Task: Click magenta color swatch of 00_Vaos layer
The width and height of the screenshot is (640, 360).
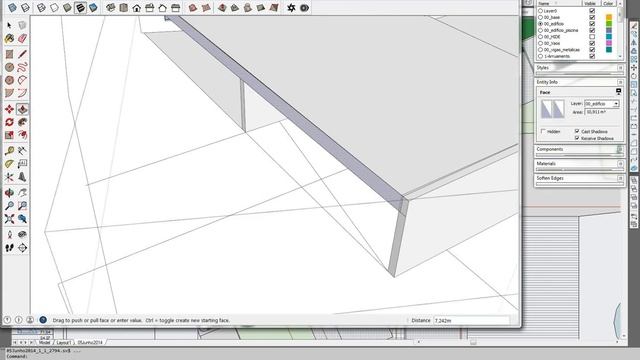Action: (609, 43)
